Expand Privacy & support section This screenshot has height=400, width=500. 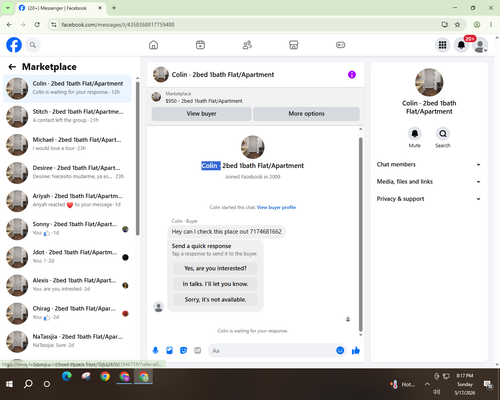point(429,199)
